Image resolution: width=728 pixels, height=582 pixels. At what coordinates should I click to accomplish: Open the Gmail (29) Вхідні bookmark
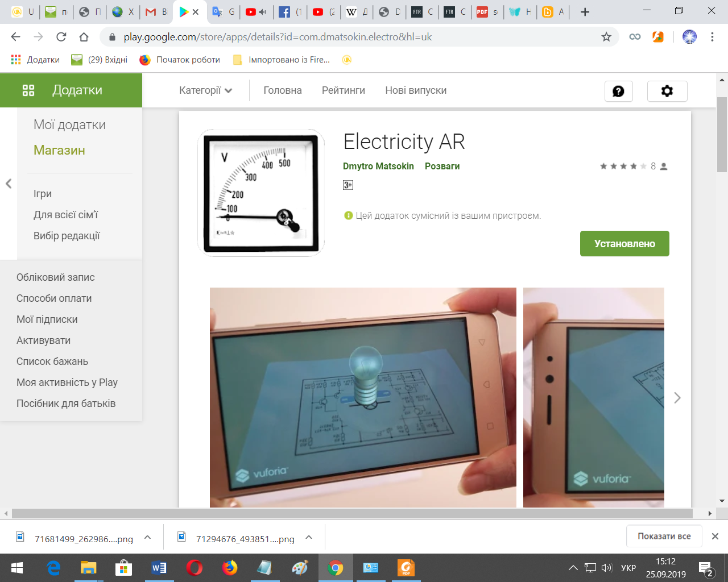coord(100,60)
